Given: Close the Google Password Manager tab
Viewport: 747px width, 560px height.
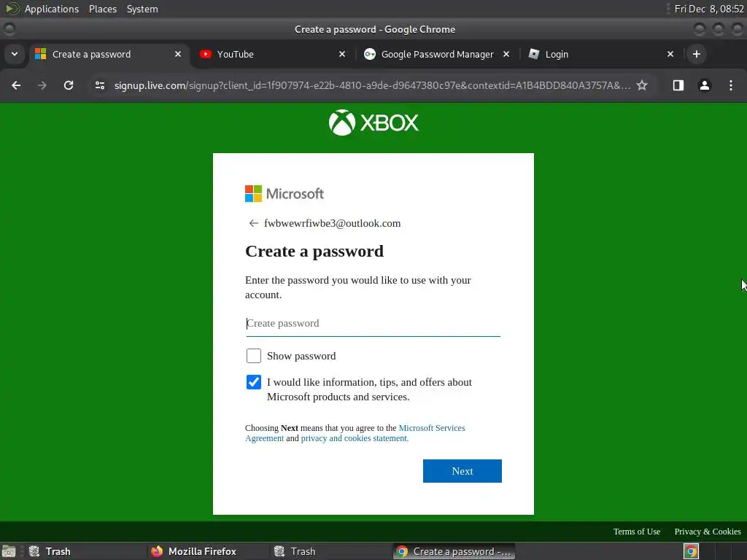Looking at the screenshot, I should pyautogui.click(x=506, y=54).
